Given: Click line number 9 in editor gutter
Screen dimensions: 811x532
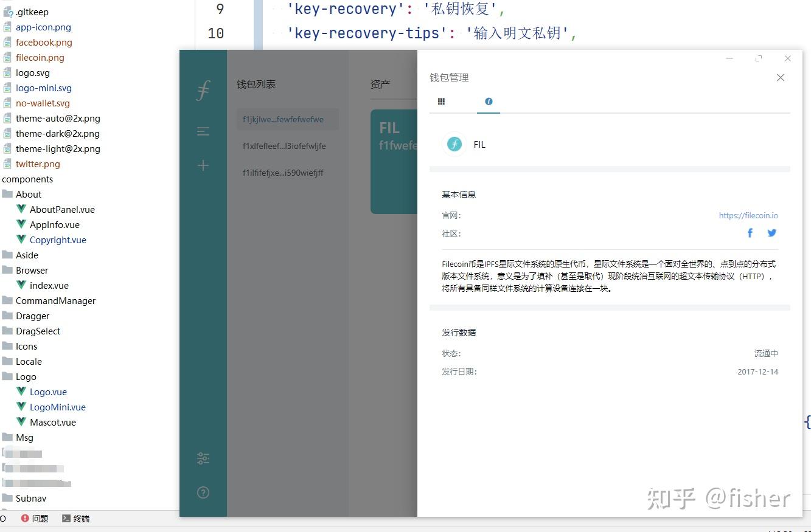Looking at the screenshot, I should coord(220,9).
